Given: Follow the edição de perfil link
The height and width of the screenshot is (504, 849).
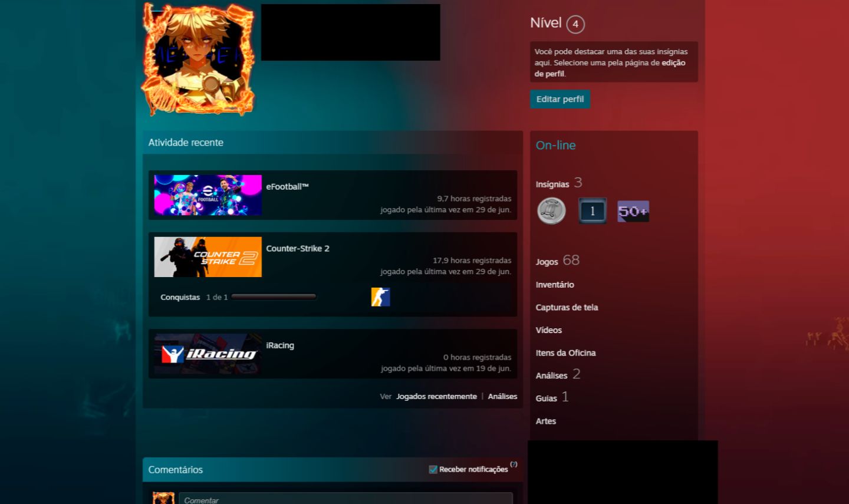Looking at the screenshot, I should click(610, 68).
